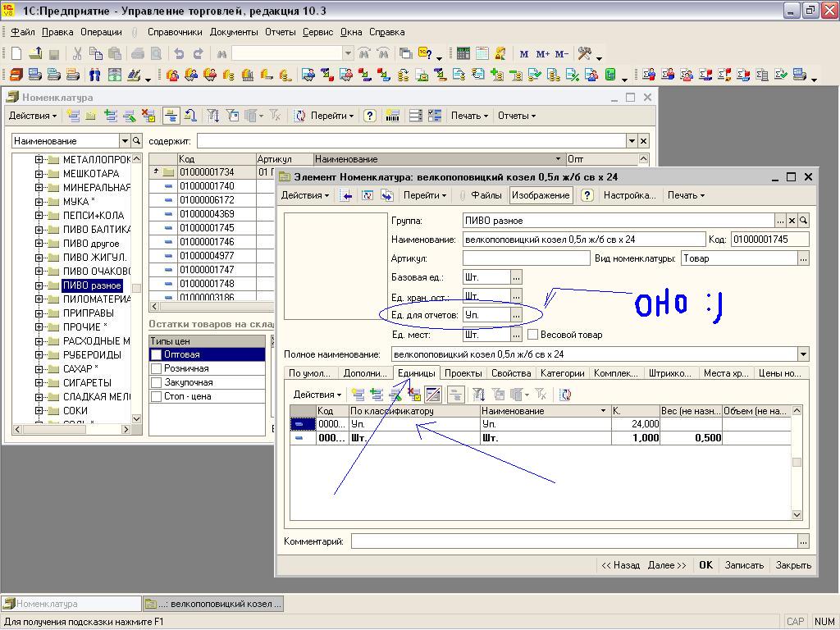The height and width of the screenshot is (630, 840).
Task: Expand the МУКА tree folder
Action: [39, 202]
